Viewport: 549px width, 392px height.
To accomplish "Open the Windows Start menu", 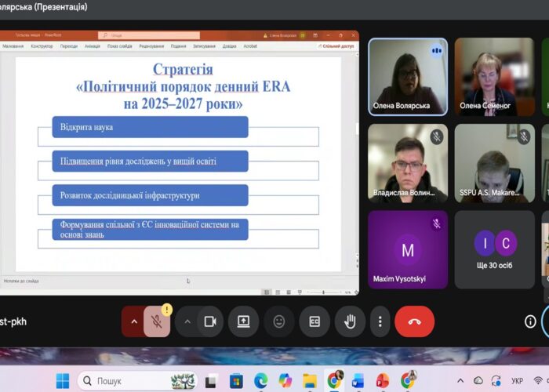I will [x=62, y=381].
